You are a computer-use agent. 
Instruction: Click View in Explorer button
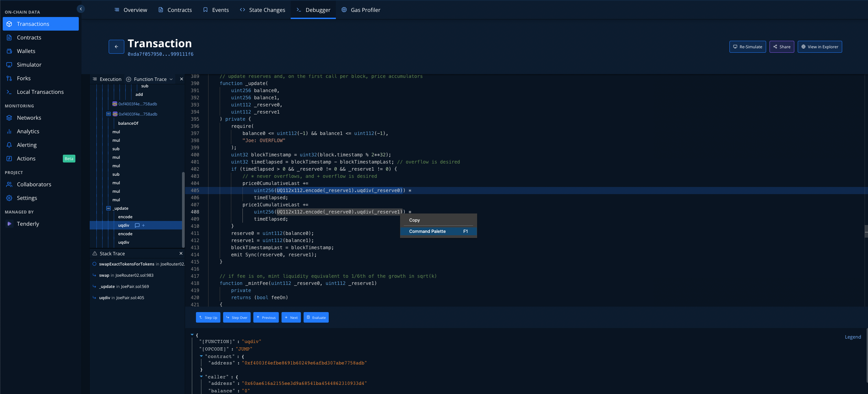pos(820,47)
